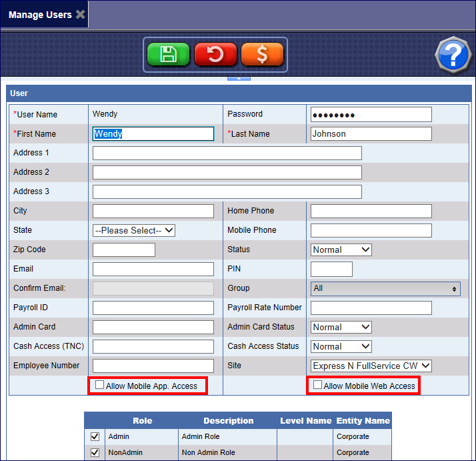Close the Manage Users tab
476x461 pixels.
80,15
